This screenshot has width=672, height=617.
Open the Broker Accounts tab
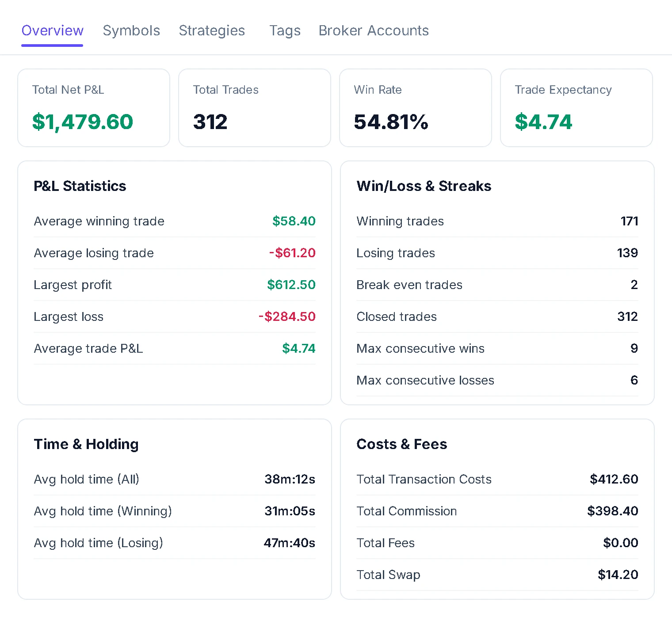[x=374, y=30]
